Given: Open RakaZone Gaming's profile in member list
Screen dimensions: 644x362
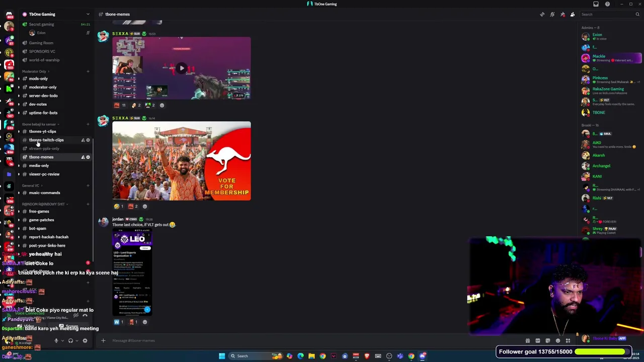Looking at the screenshot, I should [x=610, y=90].
